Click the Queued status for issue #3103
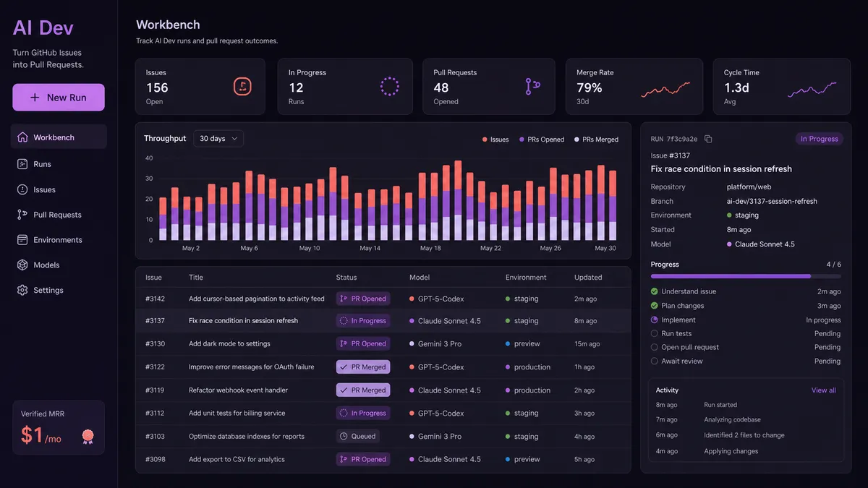The height and width of the screenshot is (488, 868). point(358,437)
